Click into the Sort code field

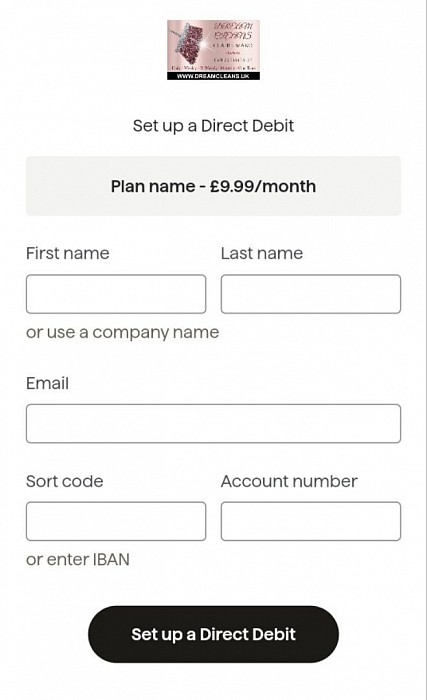(x=116, y=521)
